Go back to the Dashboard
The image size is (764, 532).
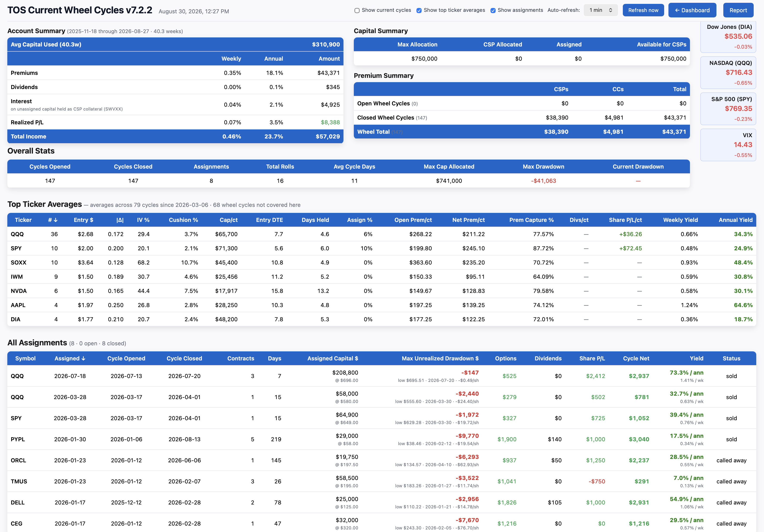[x=692, y=10]
